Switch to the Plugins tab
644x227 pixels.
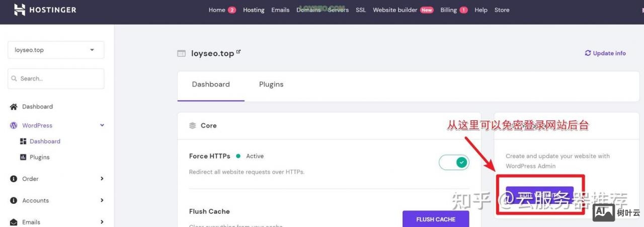click(x=271, y=85)
